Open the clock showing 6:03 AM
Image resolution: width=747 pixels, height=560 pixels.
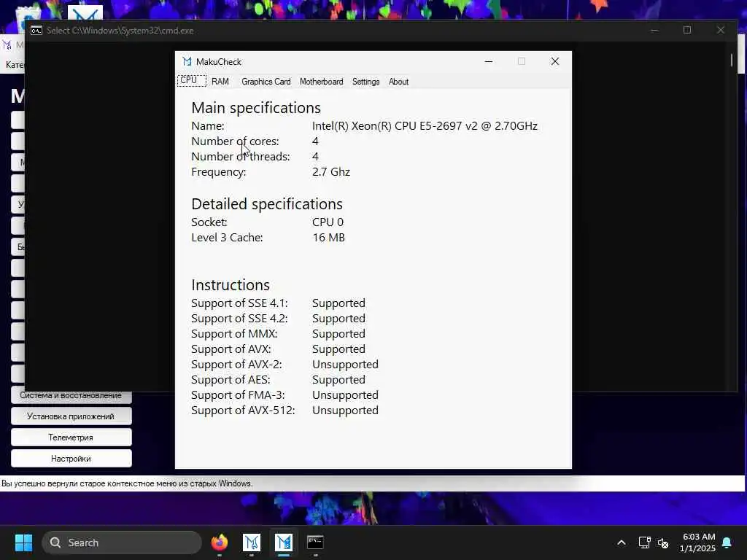tap(698, 542)
